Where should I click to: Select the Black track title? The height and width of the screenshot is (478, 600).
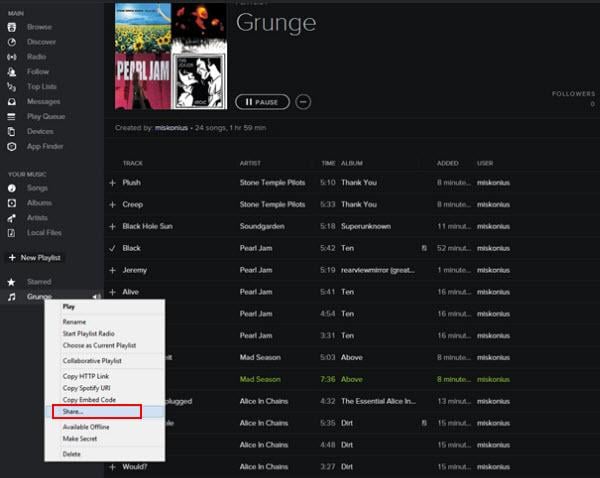click(x=132, y=248)
